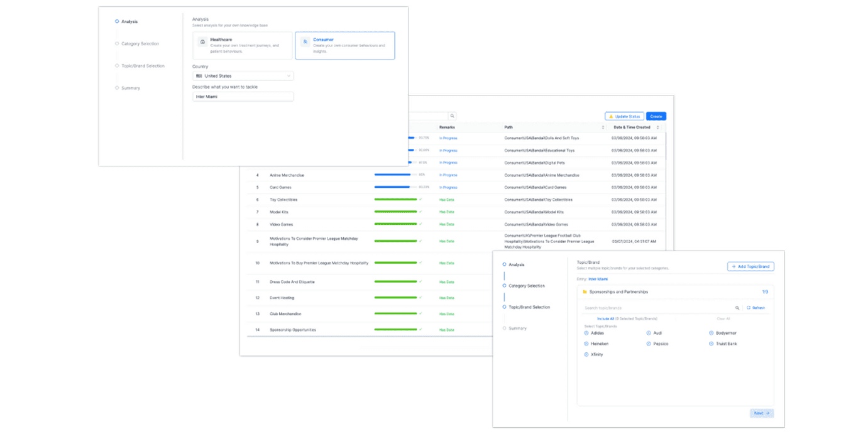Expand Sponsorships and Partnerships 1/3 section
868x434 pixels.
[764, 292]
